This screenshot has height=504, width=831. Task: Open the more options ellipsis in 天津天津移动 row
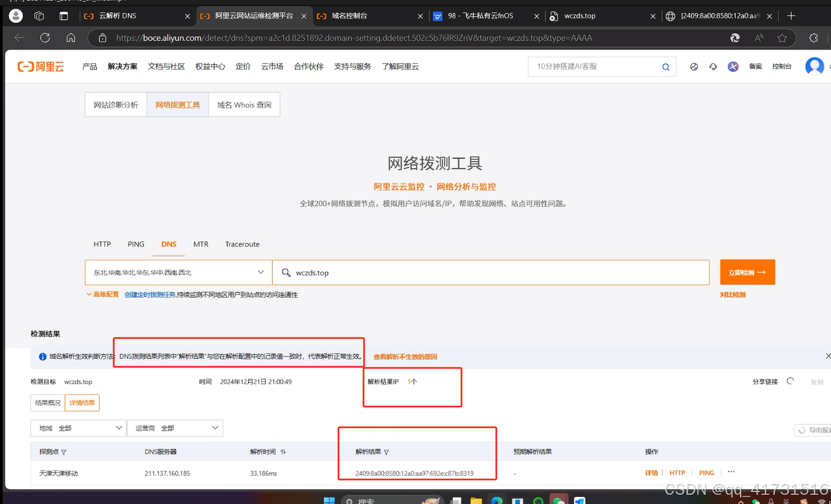tap(731, 472)
